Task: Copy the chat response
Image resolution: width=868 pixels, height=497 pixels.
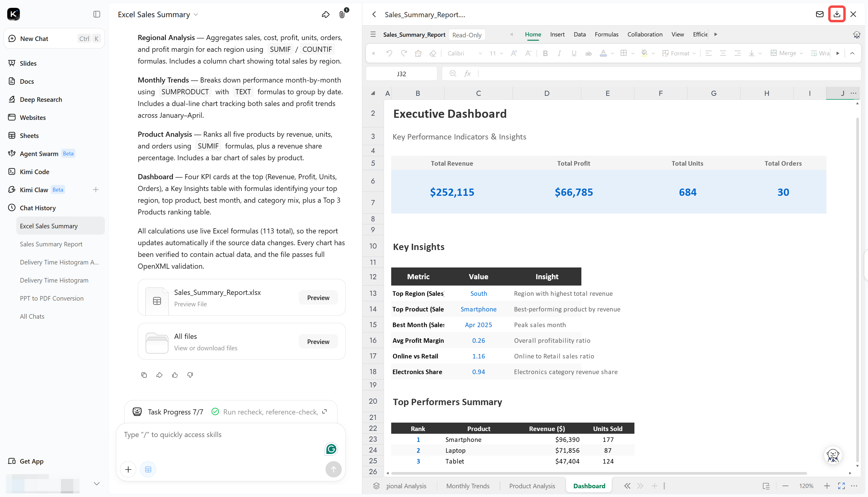Action: coord(144,375)
